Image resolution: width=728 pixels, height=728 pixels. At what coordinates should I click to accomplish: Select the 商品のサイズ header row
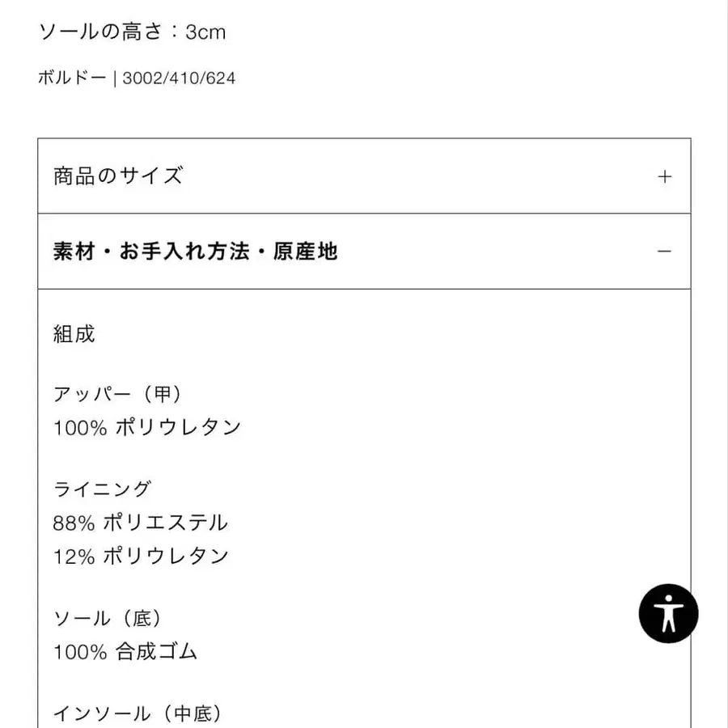117,176
